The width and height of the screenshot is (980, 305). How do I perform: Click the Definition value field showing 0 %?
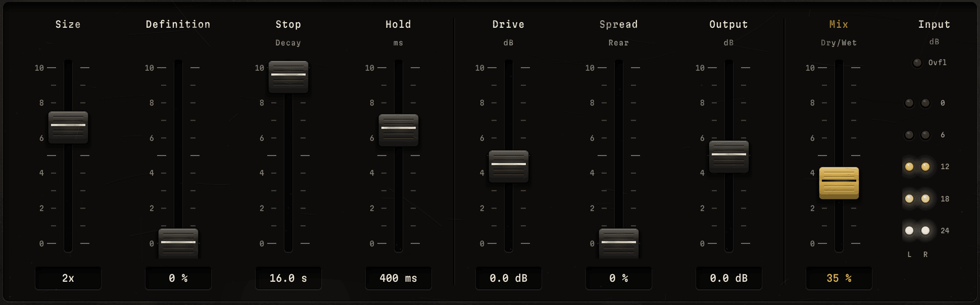tap(178, 278)
